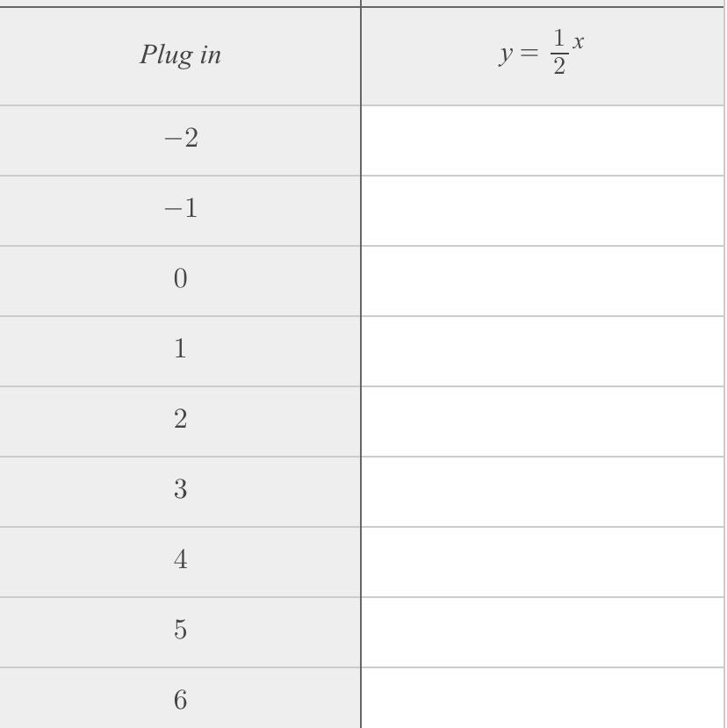Click the plug-in cell showing 6
This screenshot has width=727, height=728.
pyautogui.click(x=180, y=700)
